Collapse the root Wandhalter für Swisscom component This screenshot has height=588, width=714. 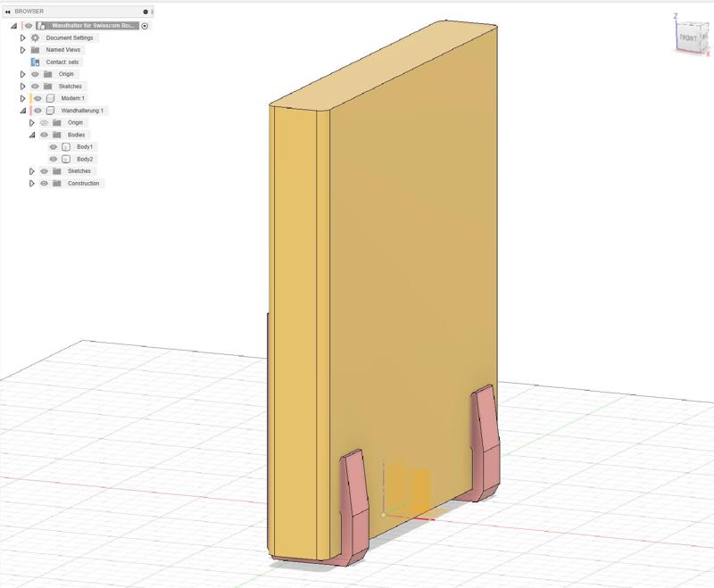[x=14, y=26]
